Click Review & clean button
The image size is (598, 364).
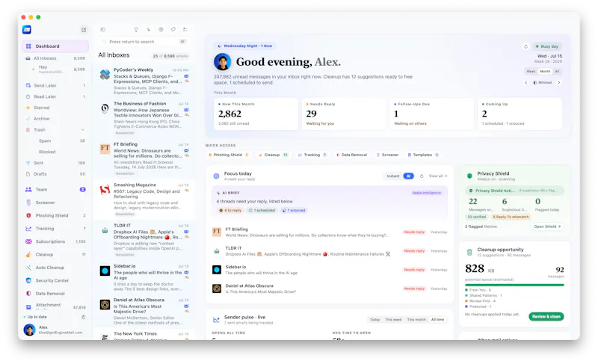click(x=546, y=316)
